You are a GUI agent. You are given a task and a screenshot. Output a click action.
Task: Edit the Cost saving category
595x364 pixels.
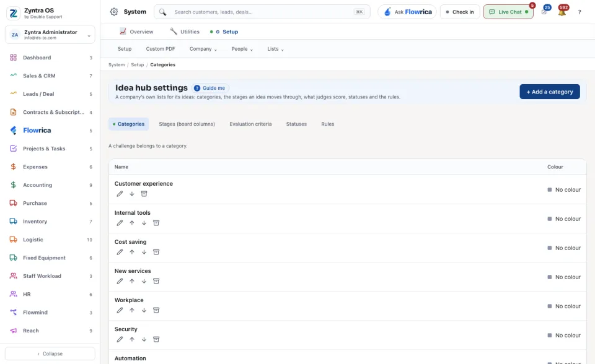120,252
